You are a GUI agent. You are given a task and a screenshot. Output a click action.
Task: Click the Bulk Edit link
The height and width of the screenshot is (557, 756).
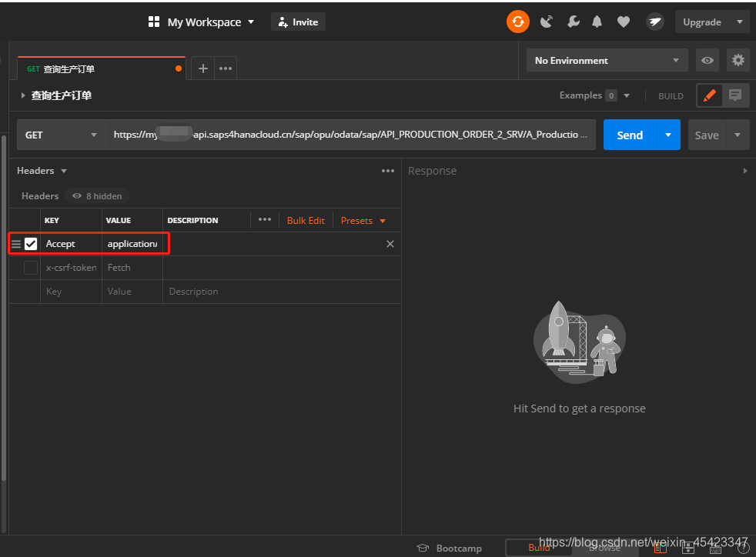click(306, 220)
